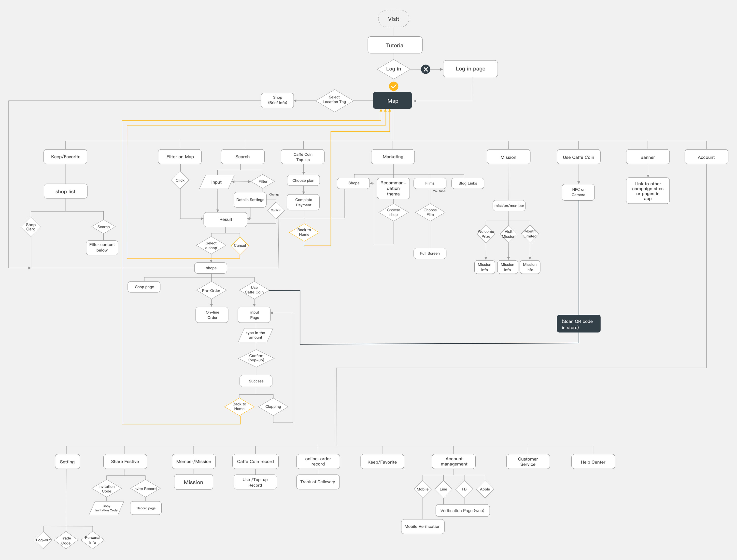Select the Clapping diamond node
This screenshot has height=560, width=737.
(x=273, y=407)
